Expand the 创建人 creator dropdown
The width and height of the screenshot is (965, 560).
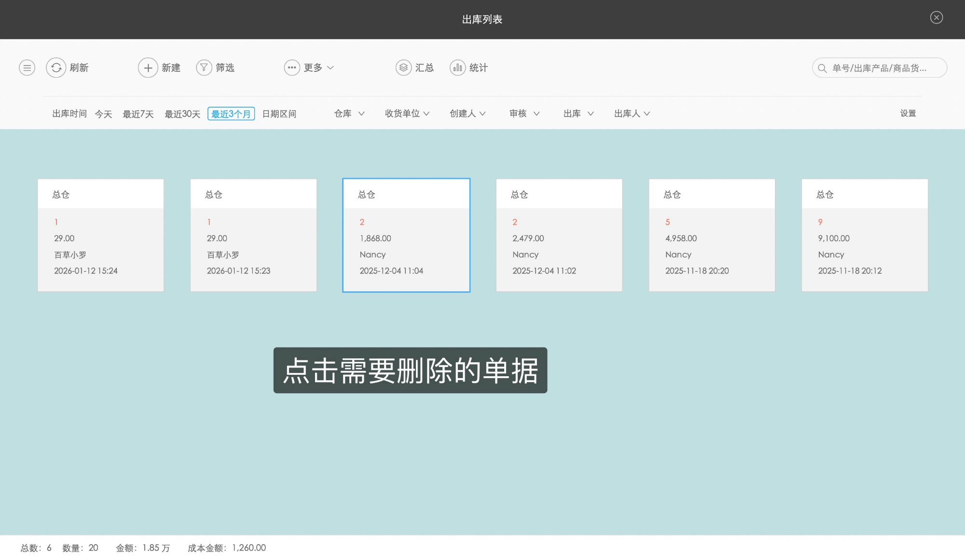[x=467, y=113]
